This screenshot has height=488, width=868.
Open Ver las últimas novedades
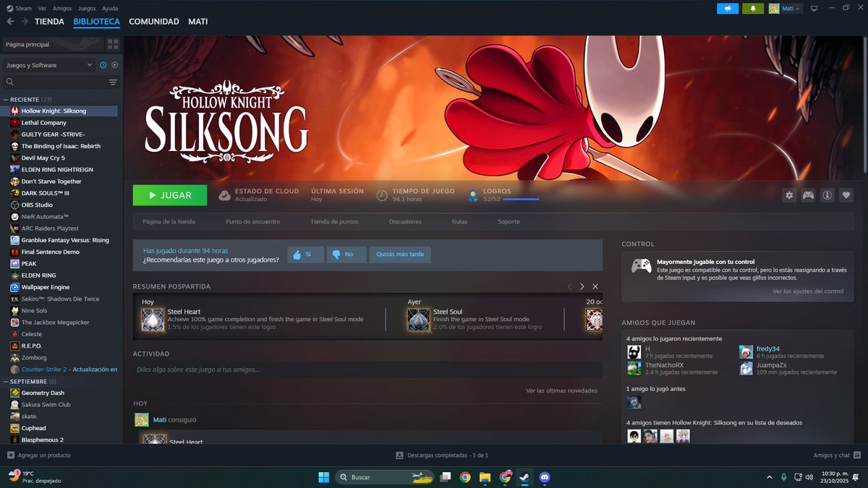(x=561, y=390)
